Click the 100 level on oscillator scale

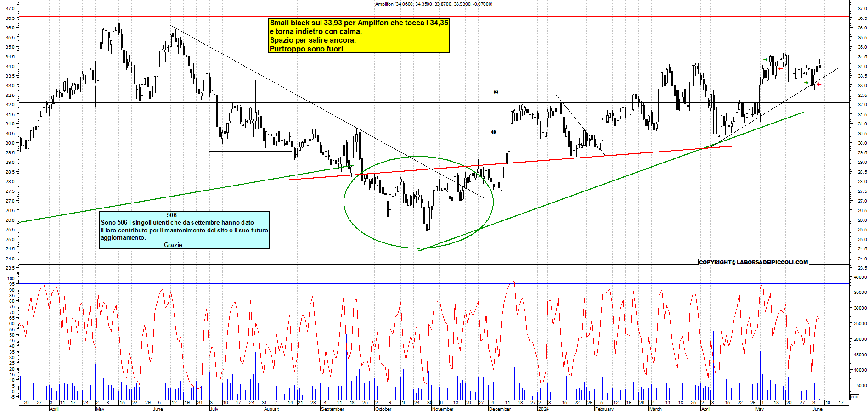coord(11,279)
